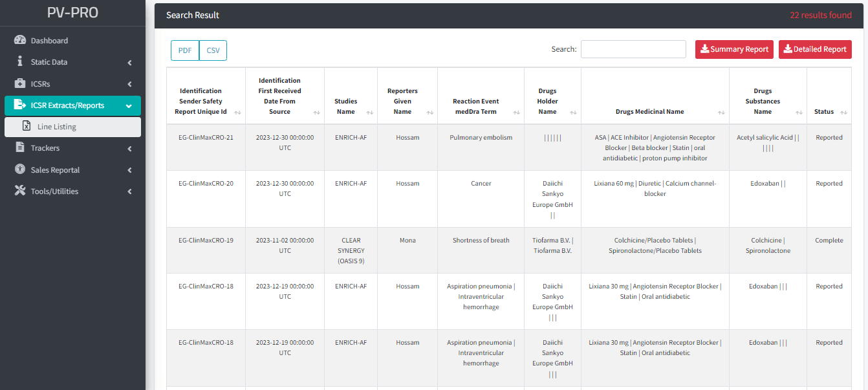This screenshot has width=868, height=390.
Task: Expand the Static Data menu chevron
Action: click(x=129, y=63)
